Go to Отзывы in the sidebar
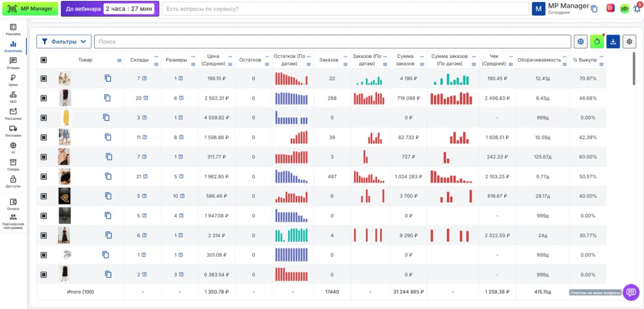 13,63
